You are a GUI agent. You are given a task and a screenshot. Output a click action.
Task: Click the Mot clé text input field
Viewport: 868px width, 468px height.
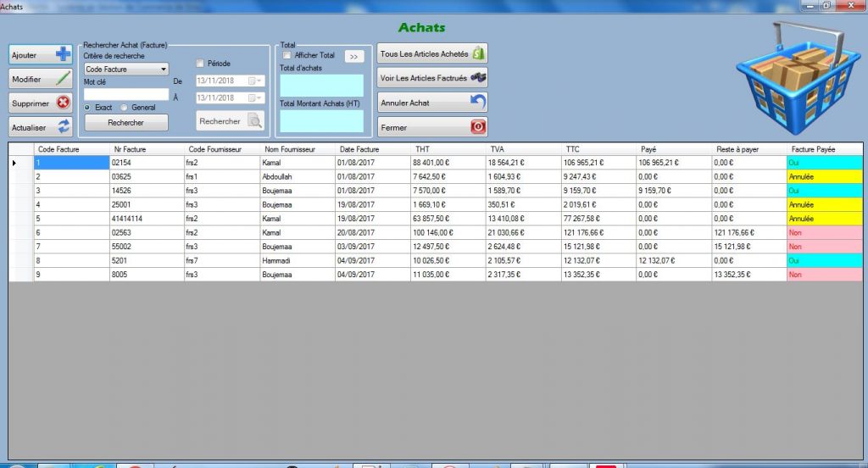126,94
